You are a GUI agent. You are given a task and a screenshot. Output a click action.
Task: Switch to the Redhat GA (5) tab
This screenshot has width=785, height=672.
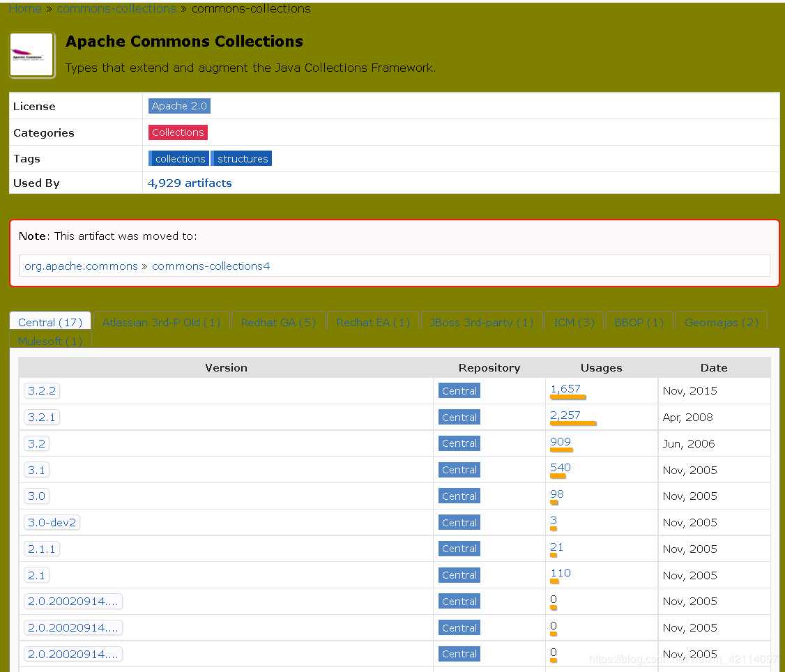[278, 322]
